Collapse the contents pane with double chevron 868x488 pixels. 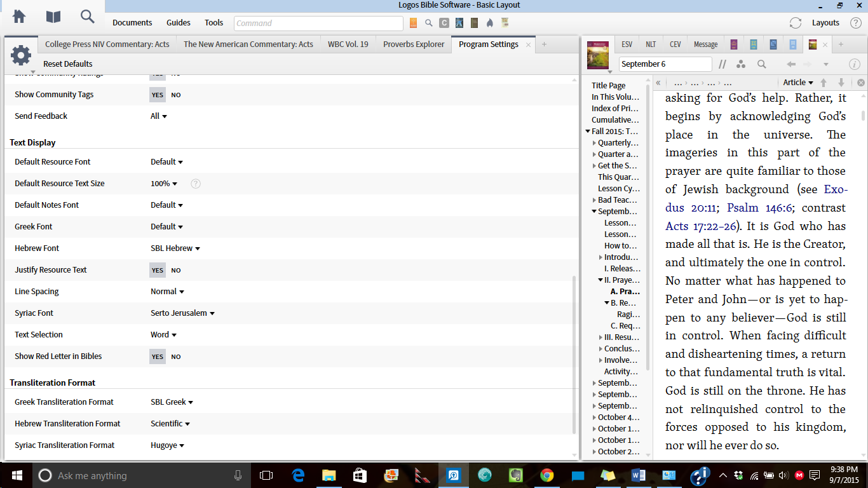(658, 83)
